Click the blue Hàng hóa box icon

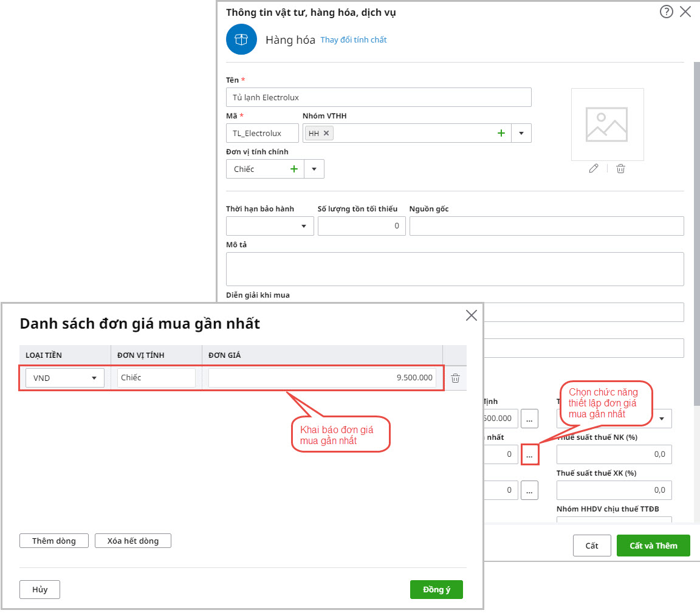coord(241,40)
